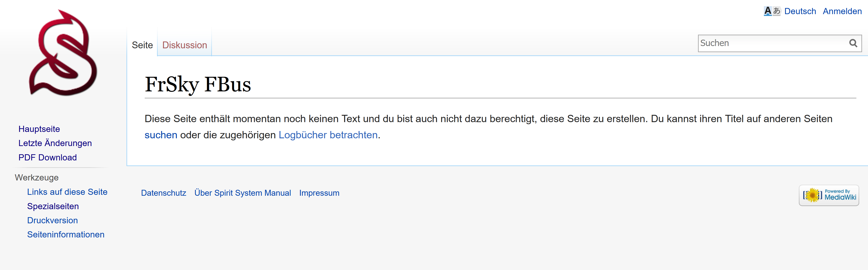Switch to the Seite tab
This screenshot has height=270, width=868.
(x=142, y=45)
